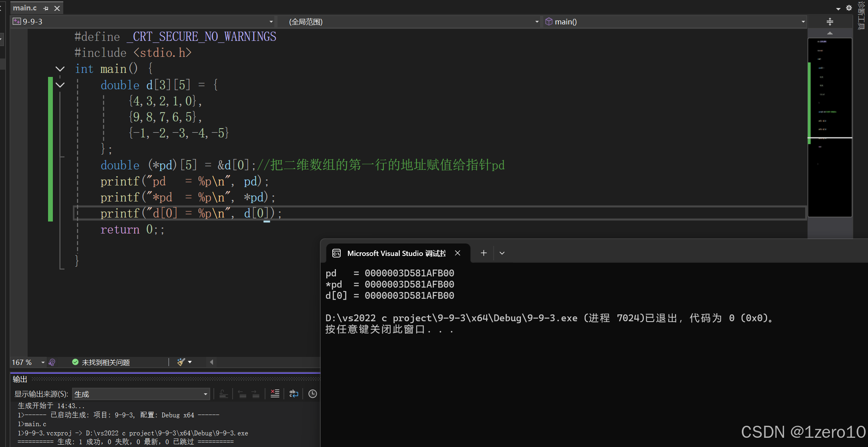Open the output source dropdown
This screenshot has width=868, height=447.
click(x=205, y=394)
